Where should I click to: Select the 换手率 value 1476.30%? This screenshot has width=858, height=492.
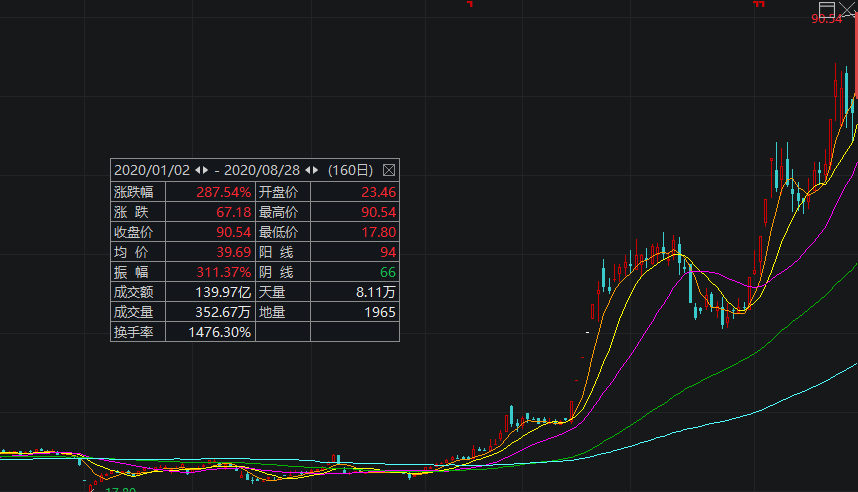[x=219, y=332]
